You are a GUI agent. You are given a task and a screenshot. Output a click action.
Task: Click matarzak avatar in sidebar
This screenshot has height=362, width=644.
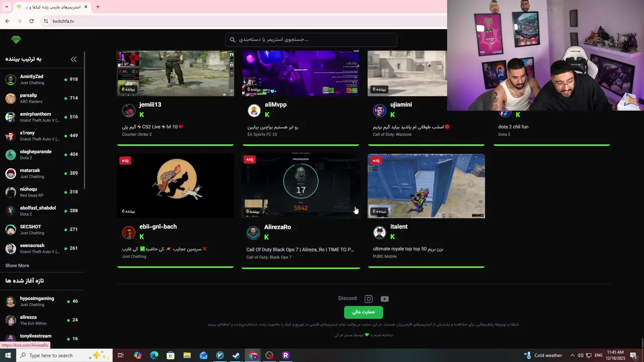tap(11, 173)
